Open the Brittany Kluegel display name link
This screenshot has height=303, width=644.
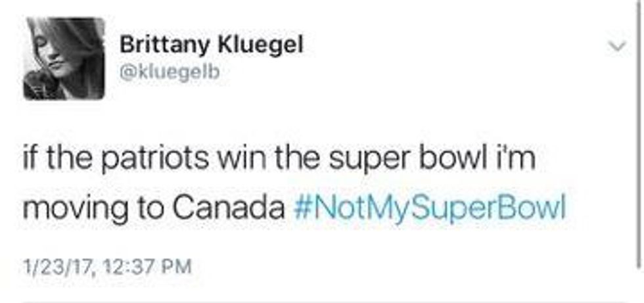pos(212,46)
